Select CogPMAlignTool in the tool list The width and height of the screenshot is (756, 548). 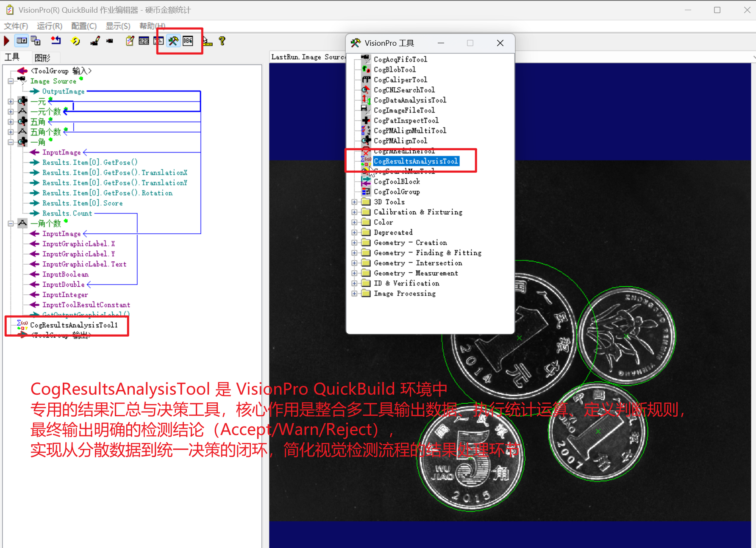(x=400, y=141)
